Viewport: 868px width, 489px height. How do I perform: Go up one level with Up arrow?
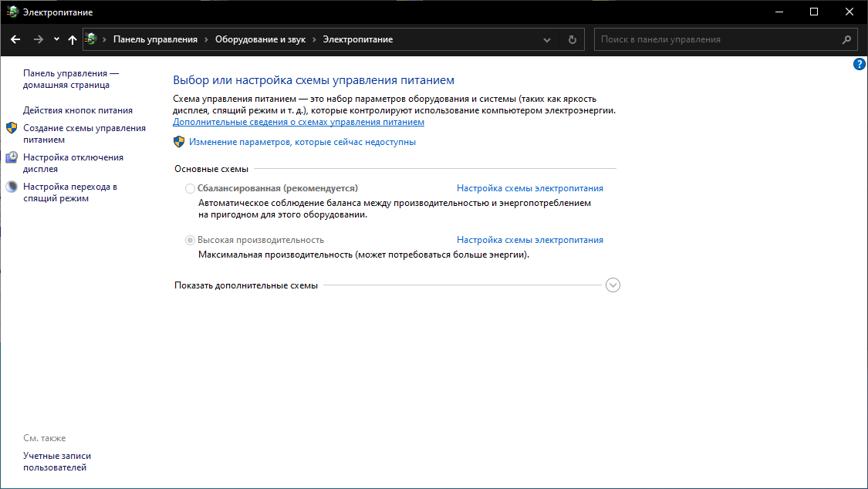point(73,39)
